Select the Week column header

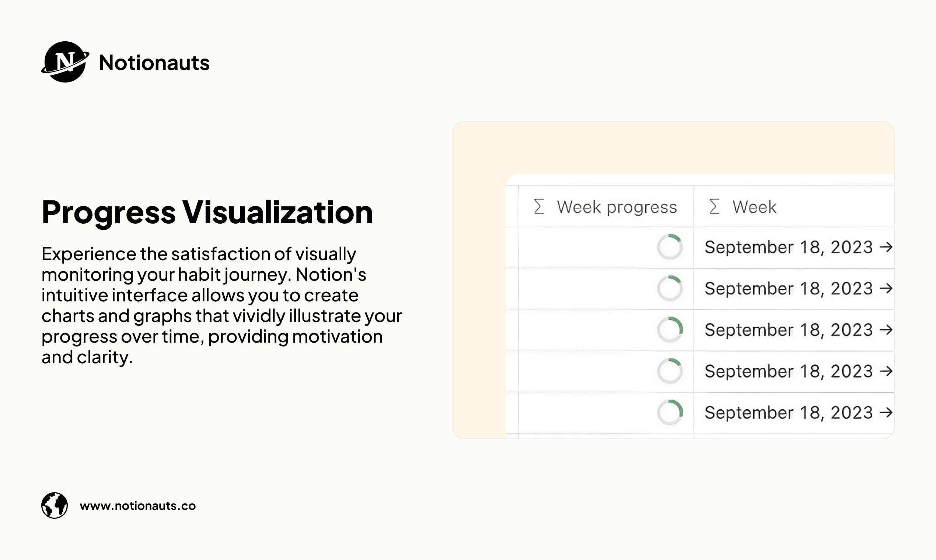[x=794, y=206]
